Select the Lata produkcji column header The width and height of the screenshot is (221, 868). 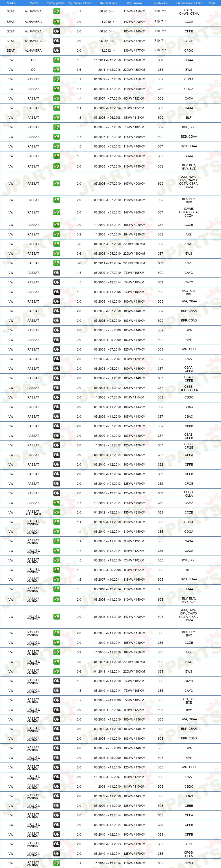pyautogui.click(x=107, y=3)
